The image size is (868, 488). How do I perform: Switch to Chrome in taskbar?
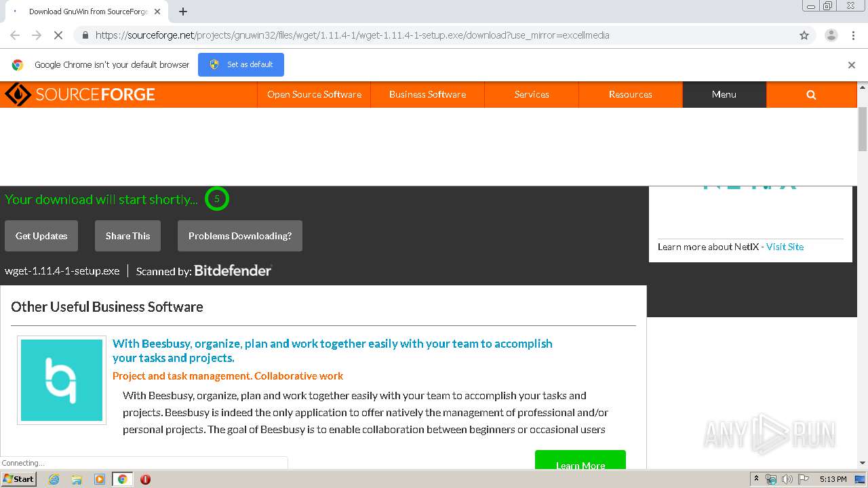(x=123, y=479)
